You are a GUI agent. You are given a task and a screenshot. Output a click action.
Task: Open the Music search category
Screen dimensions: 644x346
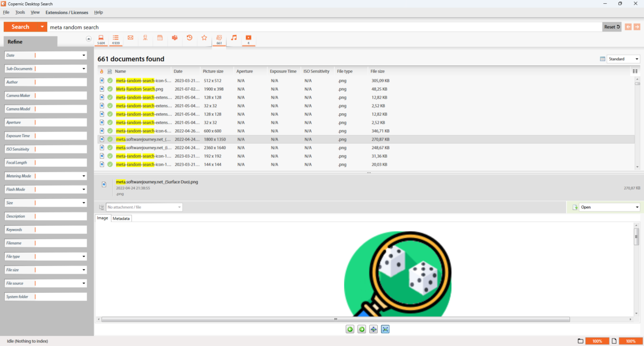[234, 38]
